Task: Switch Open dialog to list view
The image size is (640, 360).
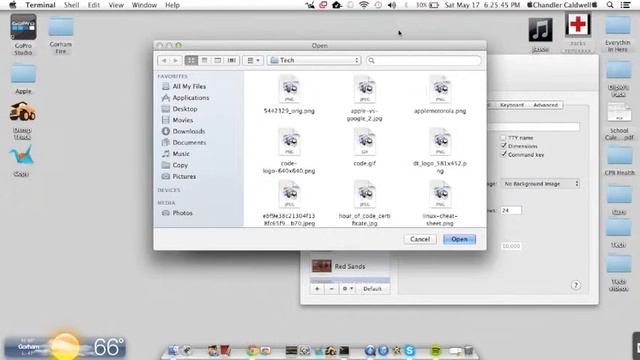Action: tap(204, 60)
